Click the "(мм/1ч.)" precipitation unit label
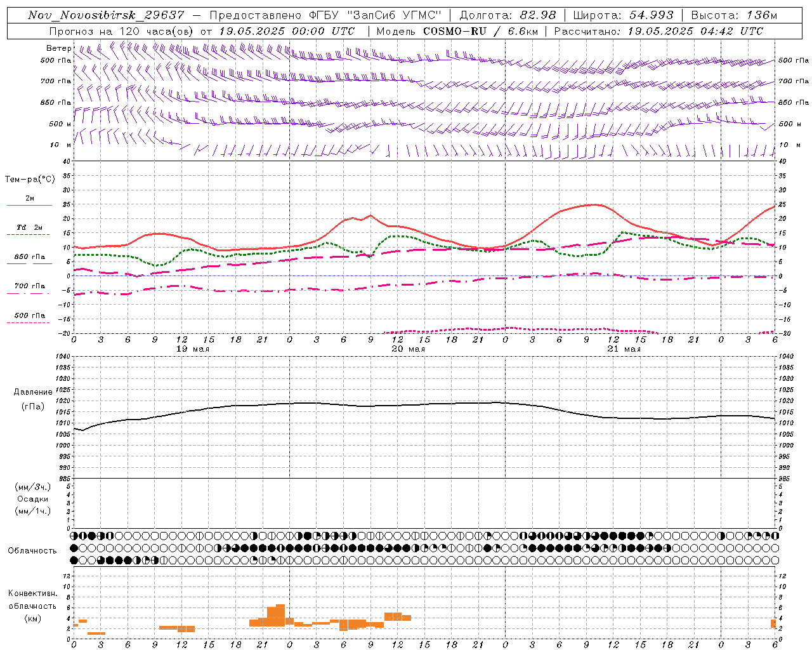 (x=33, y=511)
